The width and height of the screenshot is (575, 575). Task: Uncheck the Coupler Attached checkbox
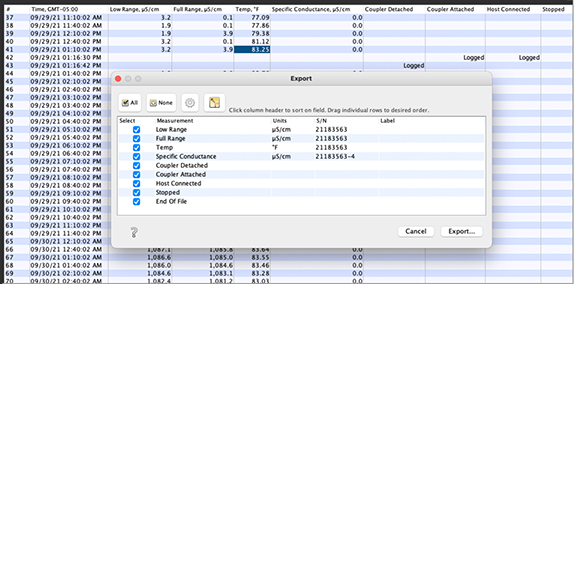pyautogui.click(x=136, y=175)
